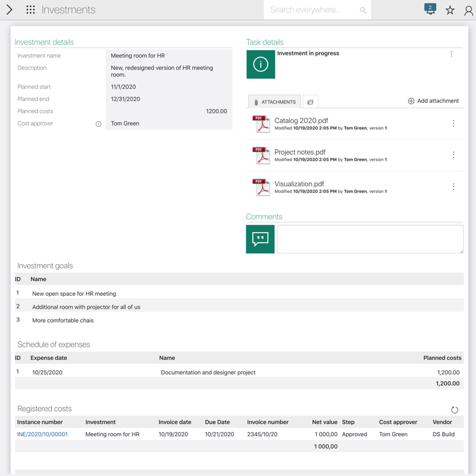Open instance INE/2020/10/00001 link
The image size is (476, 476).
pos(42,434)
